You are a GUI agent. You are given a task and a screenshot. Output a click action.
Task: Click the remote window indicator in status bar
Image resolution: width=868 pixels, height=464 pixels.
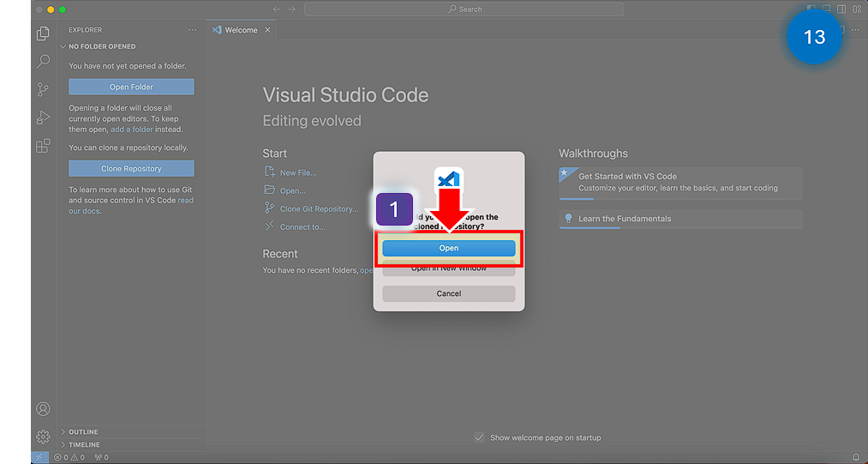click(39, 457)
